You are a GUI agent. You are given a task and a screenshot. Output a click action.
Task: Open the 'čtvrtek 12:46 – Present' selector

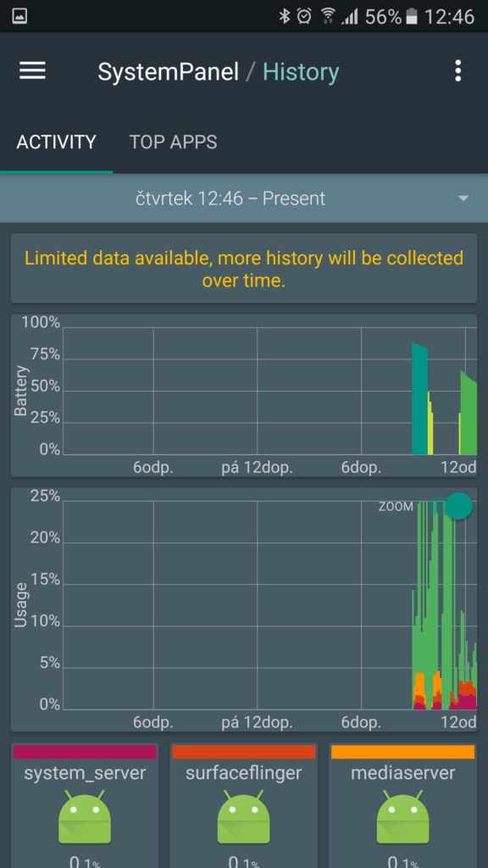[x=244, y=198]
